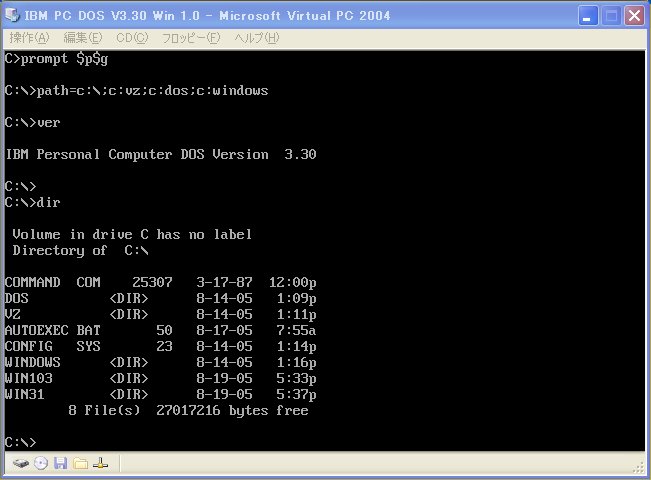
Task: Close the Virtual PC window
Action: coord(634,16)
